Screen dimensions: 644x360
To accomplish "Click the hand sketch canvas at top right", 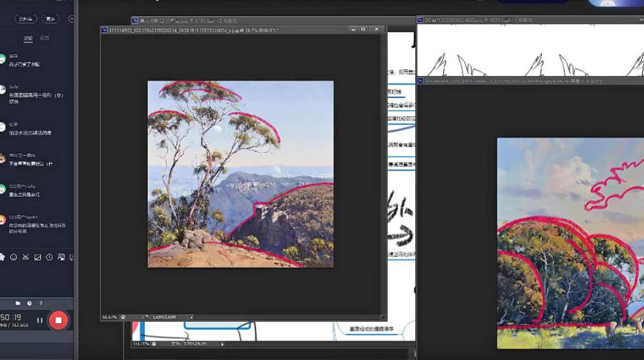I will (x=530, y=50).
